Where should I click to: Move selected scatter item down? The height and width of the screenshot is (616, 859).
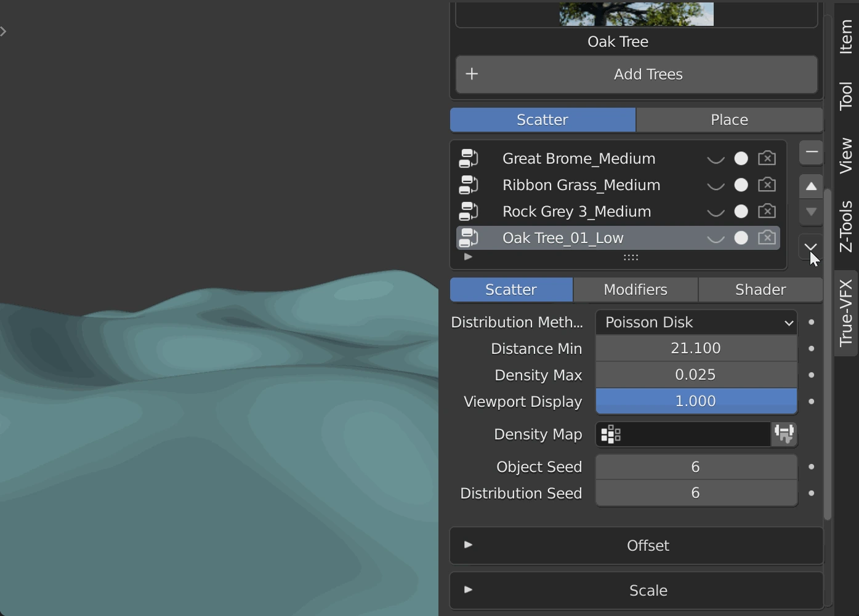pyautogui.click(x=811, y=212)
